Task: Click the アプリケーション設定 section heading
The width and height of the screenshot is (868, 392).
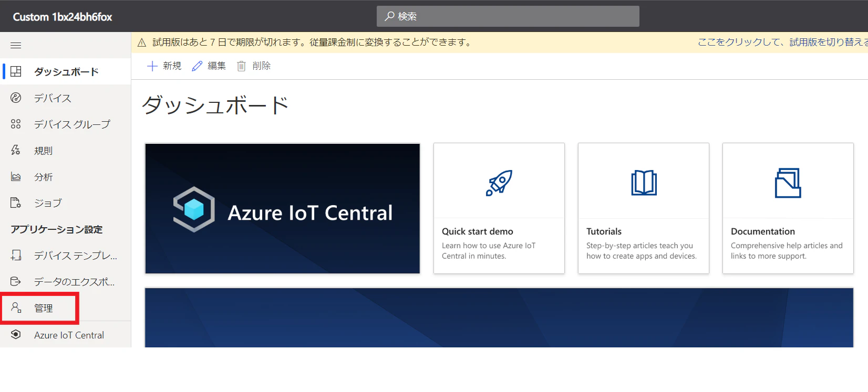Action: point(57,229)
